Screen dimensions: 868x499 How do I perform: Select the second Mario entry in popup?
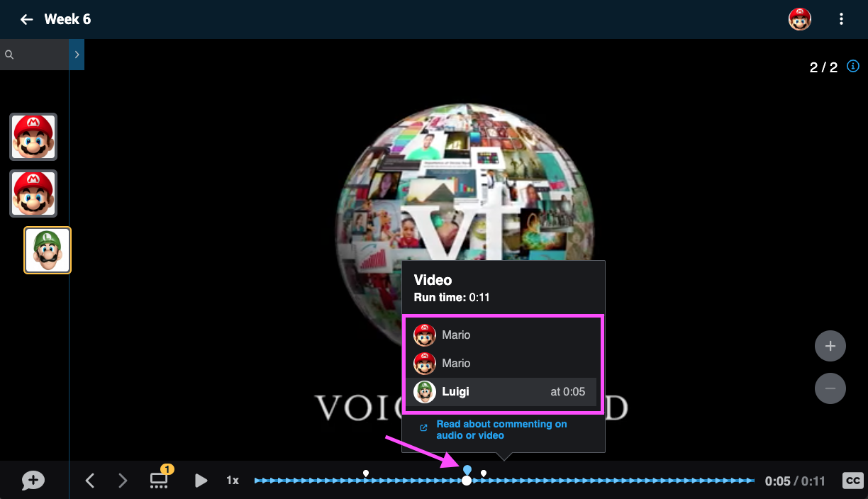[502, 363]
